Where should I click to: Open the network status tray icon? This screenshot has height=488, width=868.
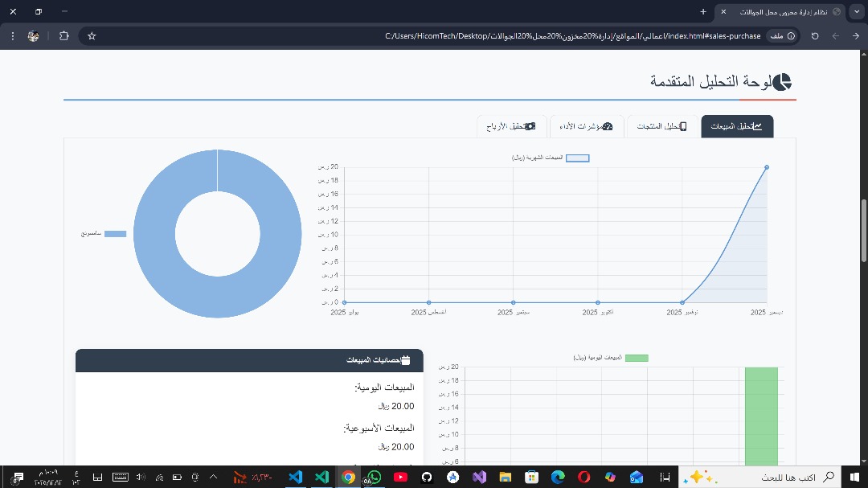[x=159, y=477]
